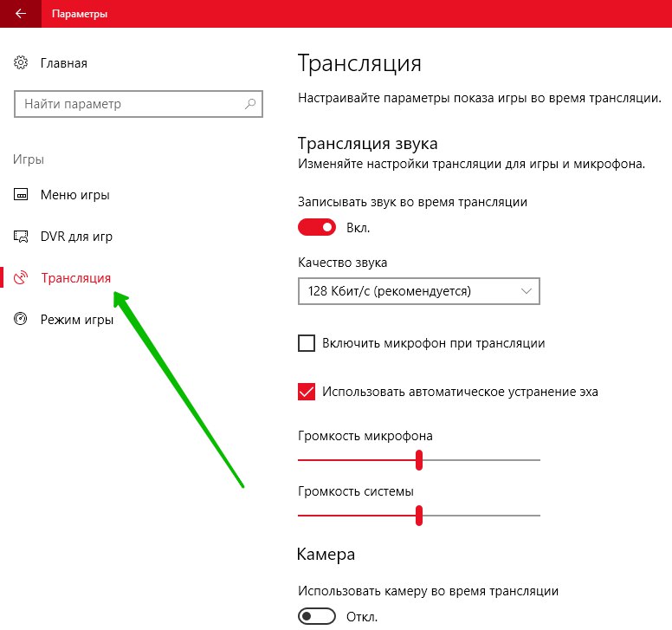Click the DVR для игр icon
Screen dimensions: 672x630
(21, 237)
